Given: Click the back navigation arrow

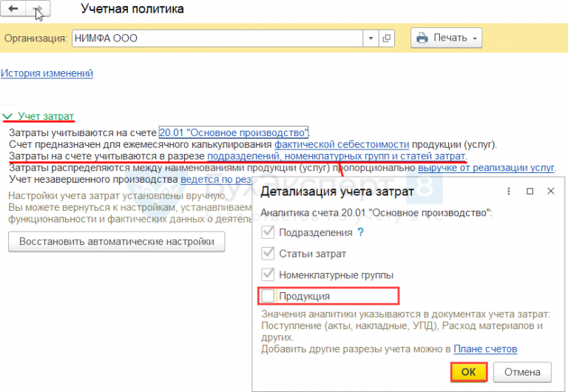Looking at the screenshot, I should (x=13, y=10).
